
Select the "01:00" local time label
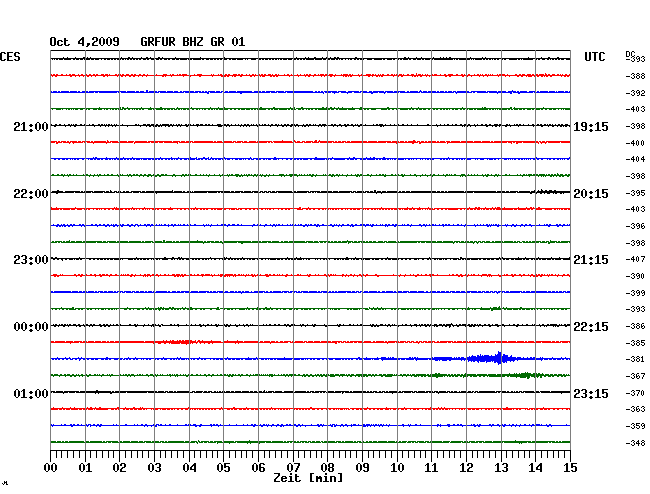(31, 393)
